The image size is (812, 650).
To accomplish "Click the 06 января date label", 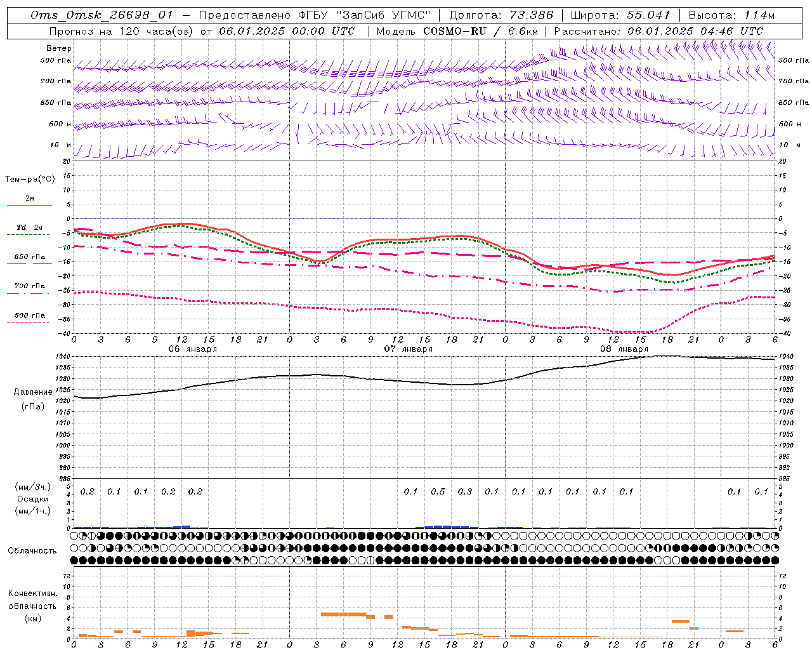I will click(192, 349).
